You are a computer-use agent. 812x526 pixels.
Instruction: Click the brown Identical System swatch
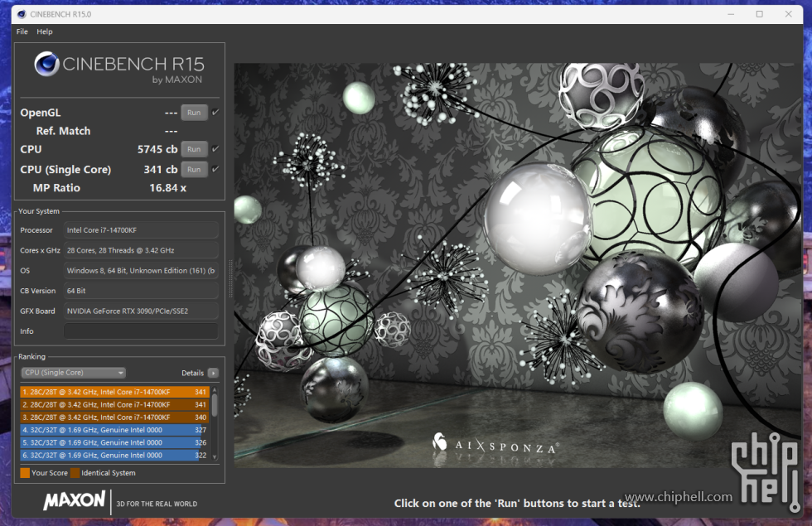[75, 473]
